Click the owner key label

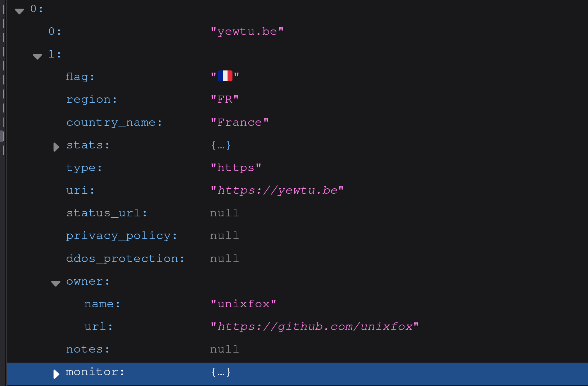point(88,281)
